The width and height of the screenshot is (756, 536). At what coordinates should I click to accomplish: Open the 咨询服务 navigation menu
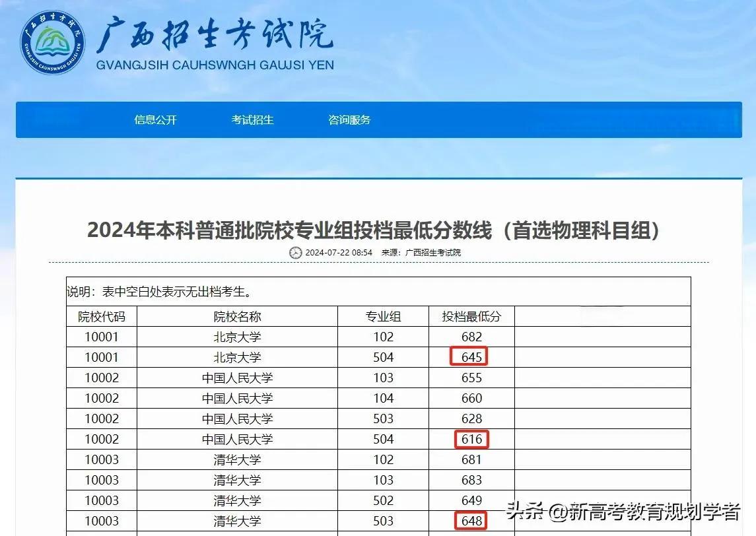(349, 120)
